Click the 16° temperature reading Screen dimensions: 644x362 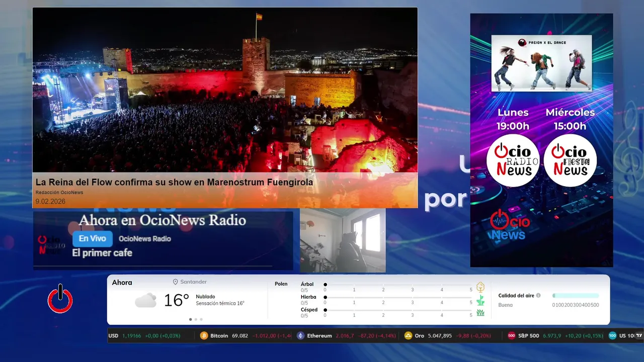click(176, 301)
